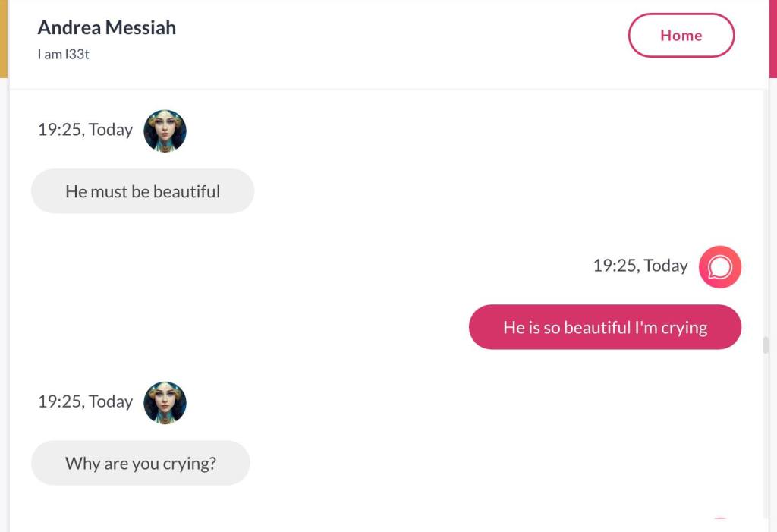Click the timestamp beside the pink chat icon
The width and height of the screenshot is (777, 532).
coord(640,266)
